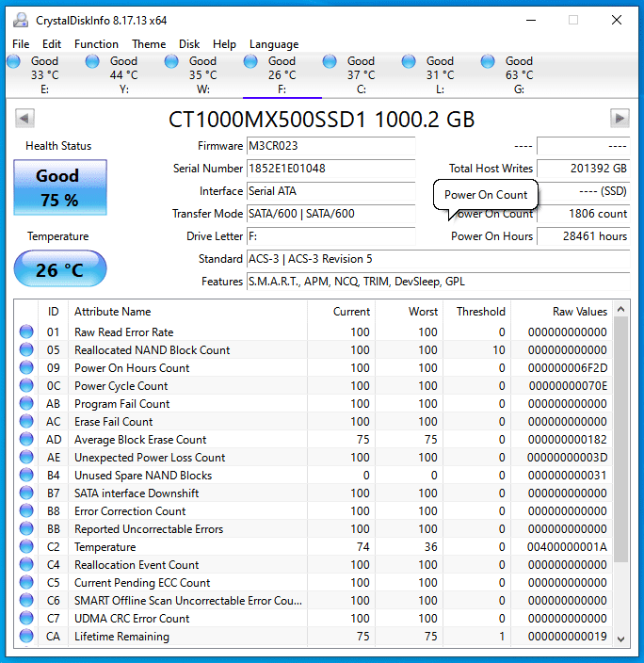Click status orb for Reallocated NAND Block Count

26,349
